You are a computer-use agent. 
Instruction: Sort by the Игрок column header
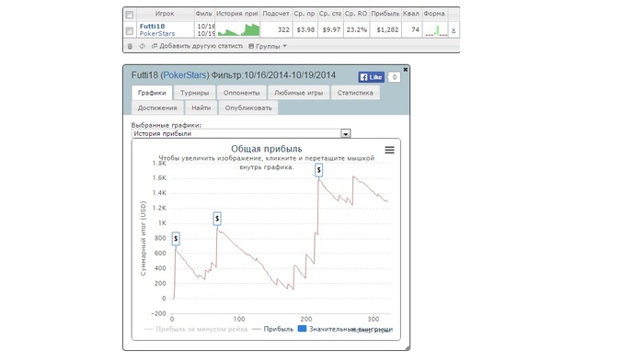[165, 14]
